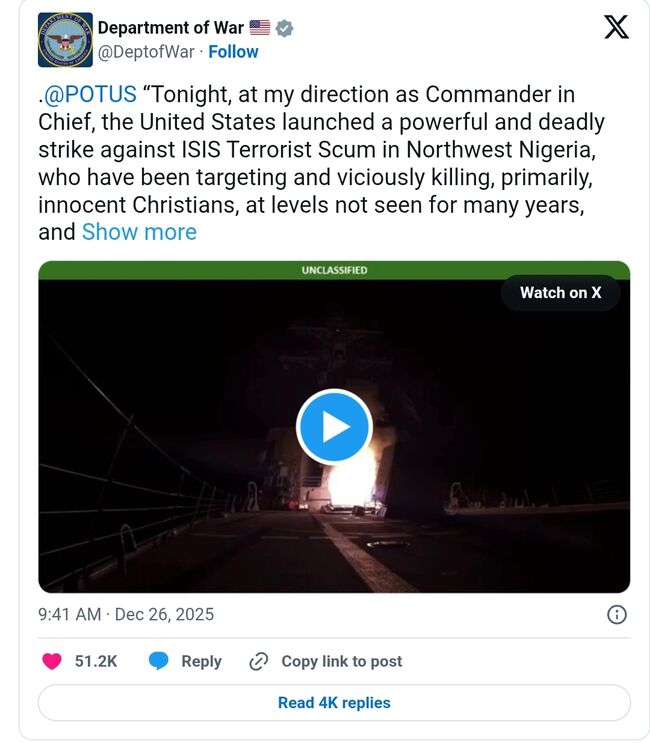Screen dimensions: 650x743
Task: Play the embedded strike video
Action: [334, 427]
